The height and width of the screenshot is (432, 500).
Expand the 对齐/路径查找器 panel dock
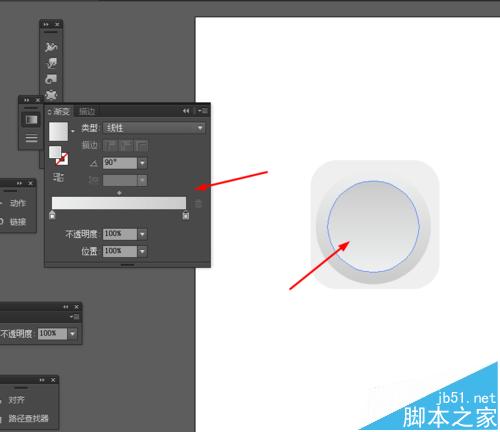pos(42,380)
